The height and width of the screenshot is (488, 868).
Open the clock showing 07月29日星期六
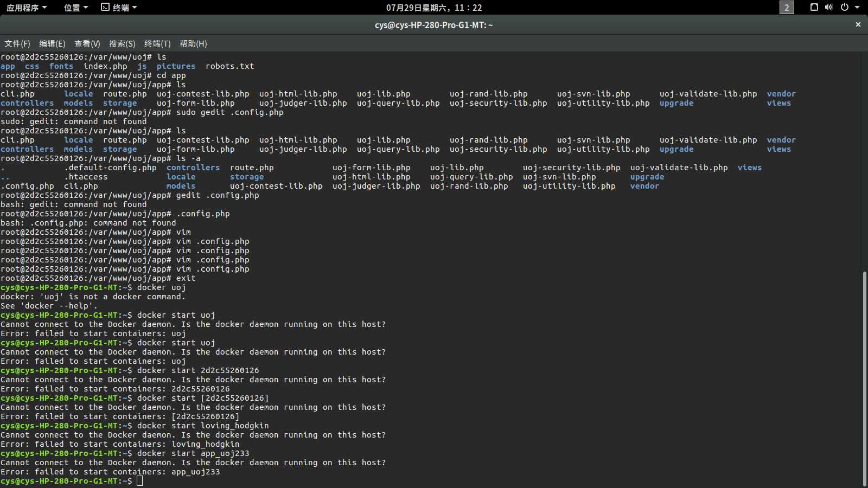[434, 8]
